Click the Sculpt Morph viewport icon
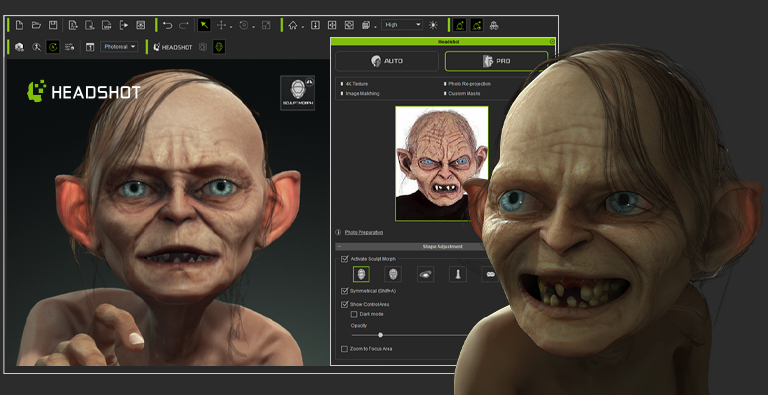This screenshot has width=768, height=395. click(297, 93)
